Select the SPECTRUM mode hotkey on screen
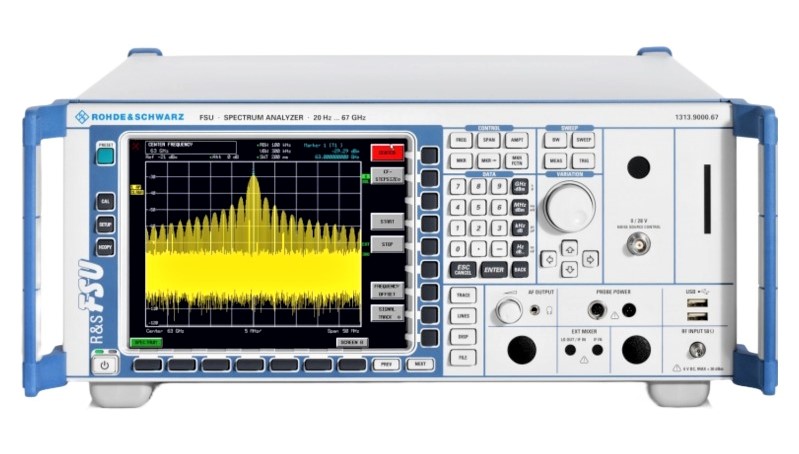Viewport: 799px width, 454px height. 147,342
